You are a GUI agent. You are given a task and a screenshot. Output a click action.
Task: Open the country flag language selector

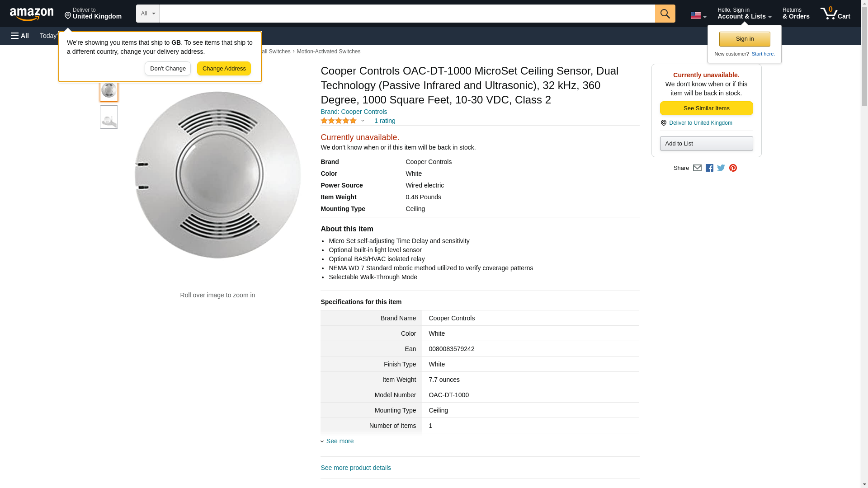[698, 15]
